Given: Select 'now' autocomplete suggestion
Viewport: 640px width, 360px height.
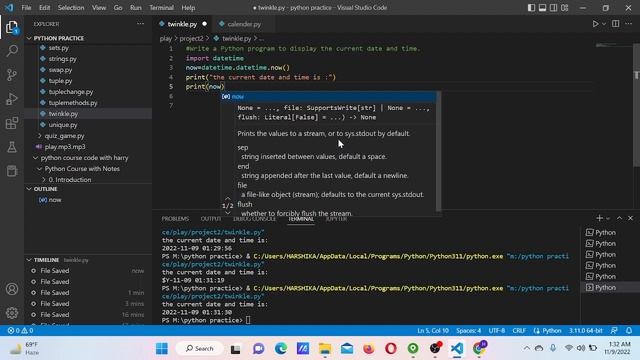Looking at the screenshot, I should [x=328, y=97].
